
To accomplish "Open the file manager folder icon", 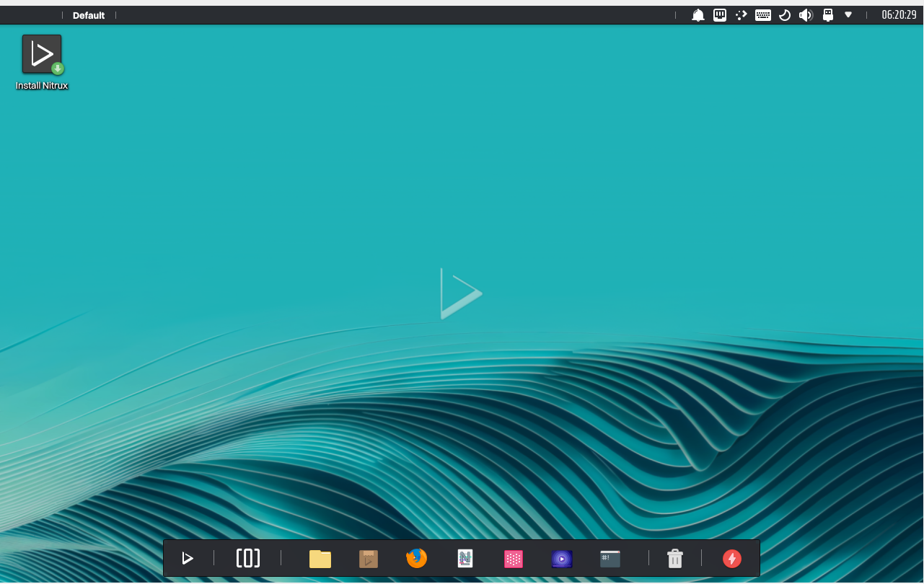I will 320,559.
